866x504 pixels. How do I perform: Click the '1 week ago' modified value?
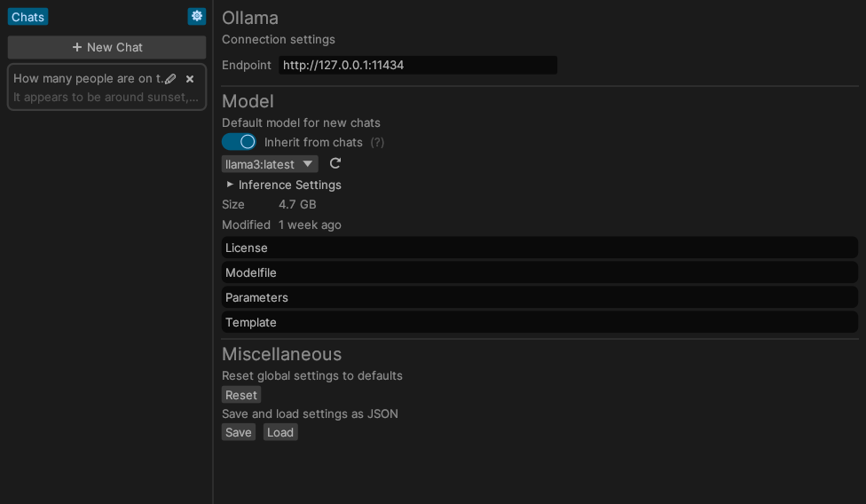pyautogui.click(x=310, y=225)
